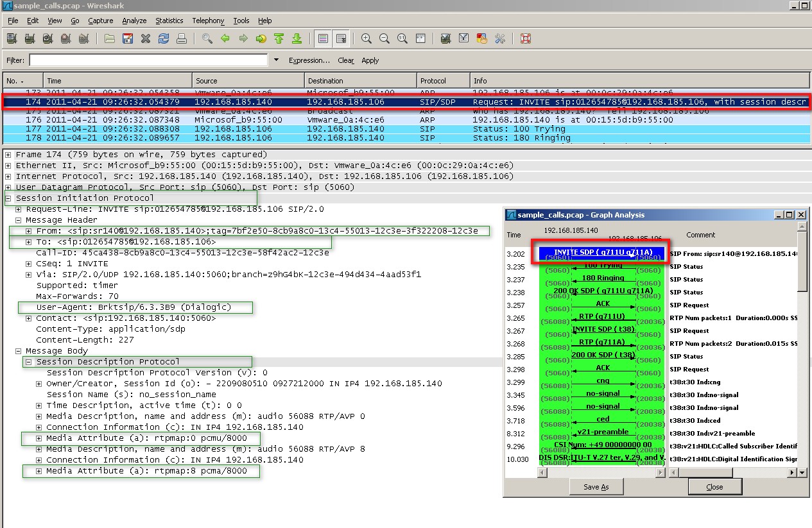Viewport: 812px width, 528px height.
Task: Click into the Filter input field
Action: point(148,60)
